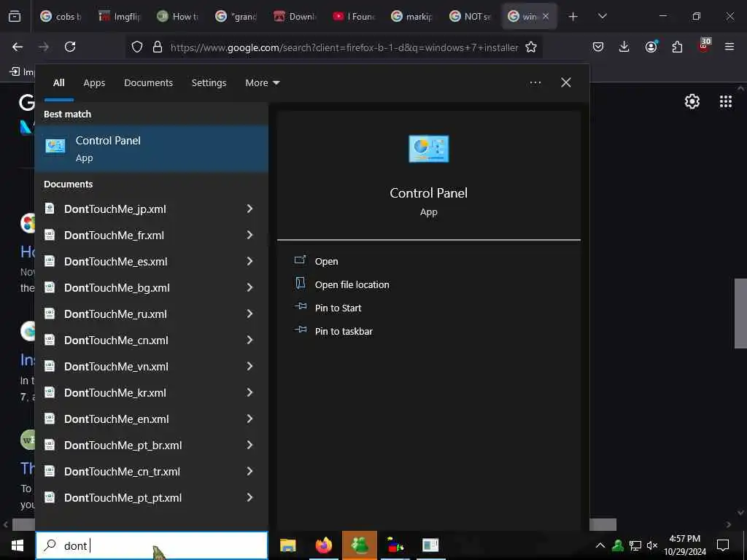Screen dimensions: 747x560
Task: Open the Firefox extensions puzzle icon
Action: click(x=677, y=47)
